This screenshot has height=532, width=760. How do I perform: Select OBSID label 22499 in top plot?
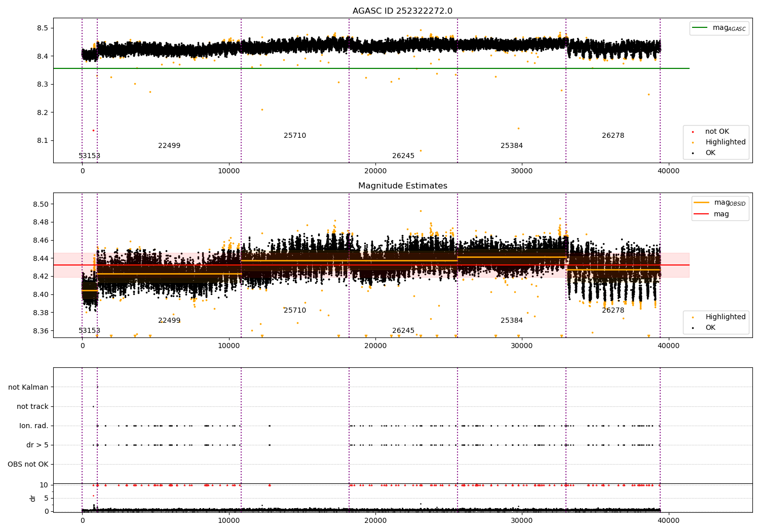pyautogui.click(x=169, y=146)
